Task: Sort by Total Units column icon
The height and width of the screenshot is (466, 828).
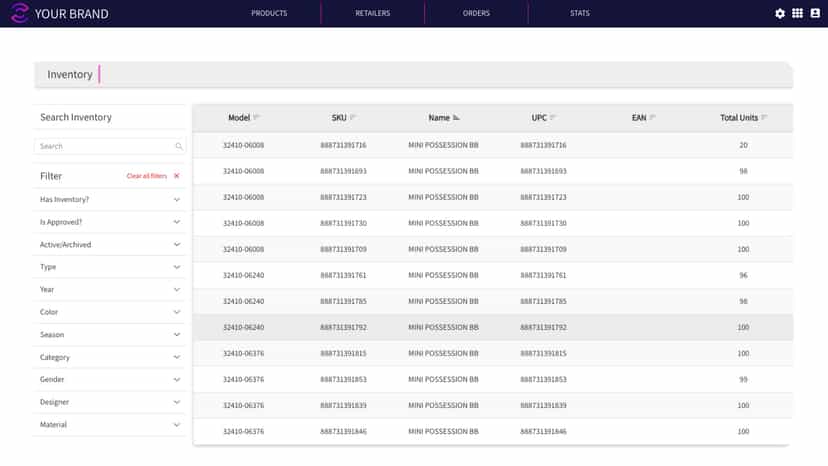Action: (764, 117)
